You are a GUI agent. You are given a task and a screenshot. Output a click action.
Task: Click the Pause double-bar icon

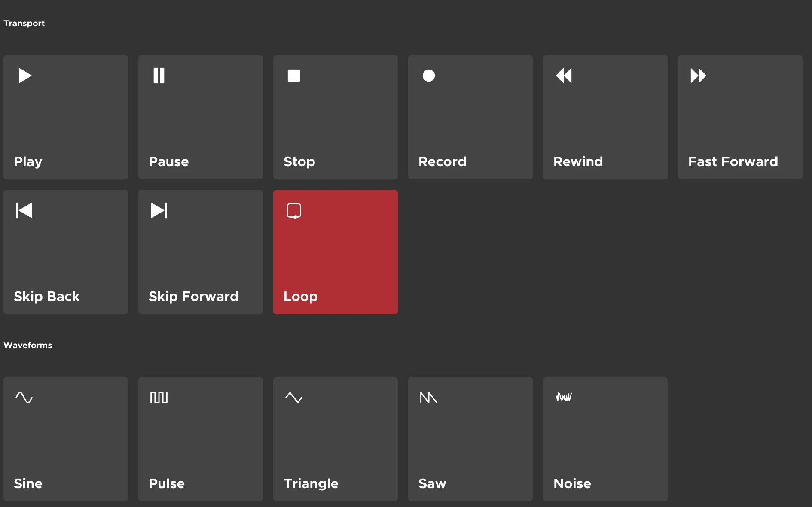(159, 76)
